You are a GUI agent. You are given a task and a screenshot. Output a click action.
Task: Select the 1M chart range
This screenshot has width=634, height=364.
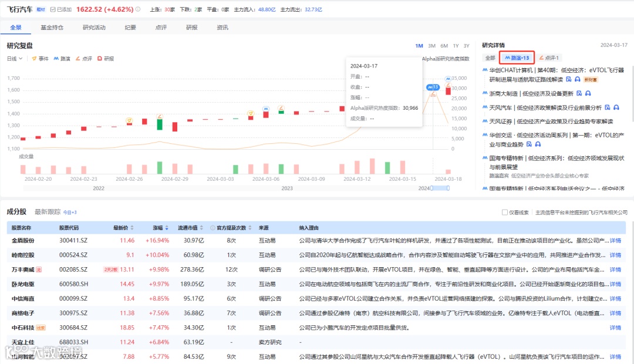(419, 46)
